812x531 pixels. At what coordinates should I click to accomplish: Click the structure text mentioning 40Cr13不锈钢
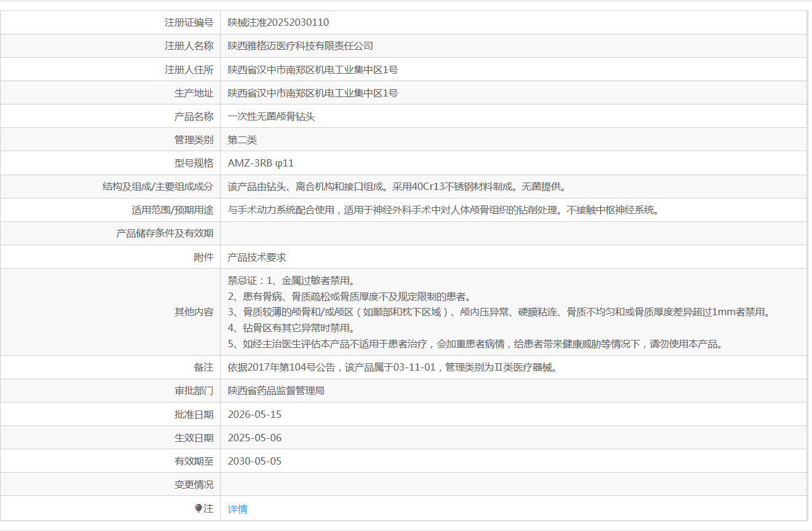coord(396,186)
